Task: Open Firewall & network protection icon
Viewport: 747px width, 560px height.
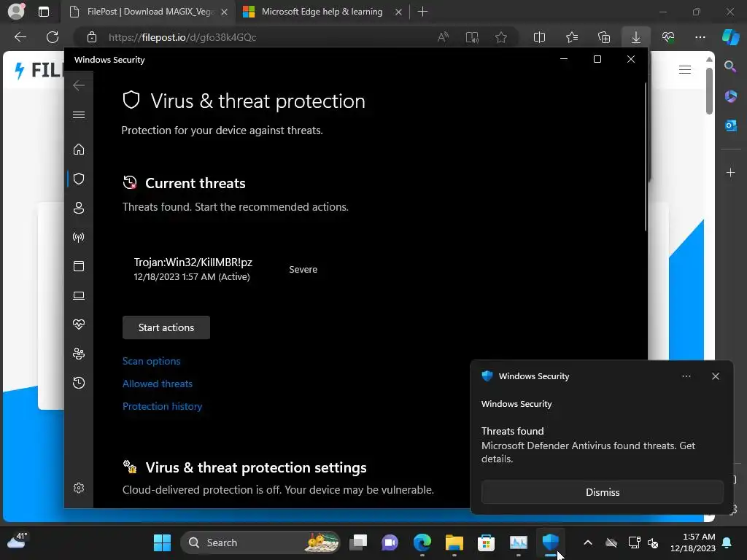Action: point(79,237)
